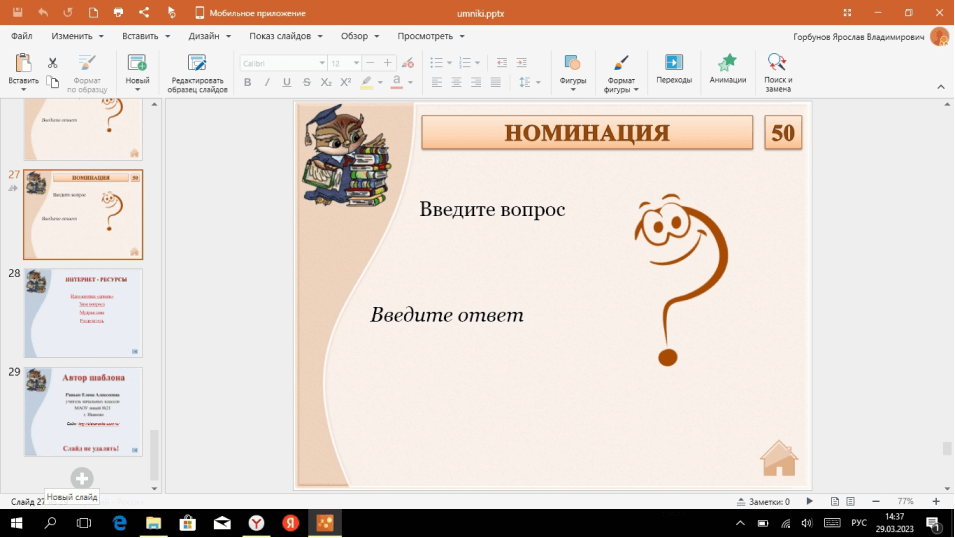This screenshot has height=538, width=955.
Task: Add new slide with plus circle button
Action: point(82,478)
